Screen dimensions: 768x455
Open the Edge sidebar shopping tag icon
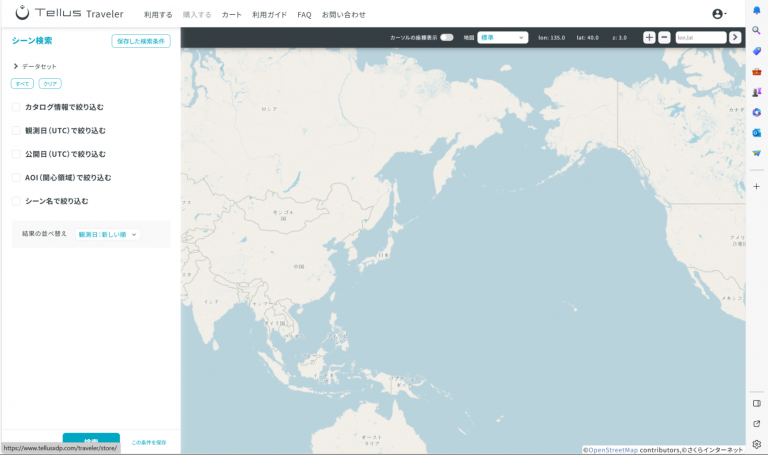[757, 51]
